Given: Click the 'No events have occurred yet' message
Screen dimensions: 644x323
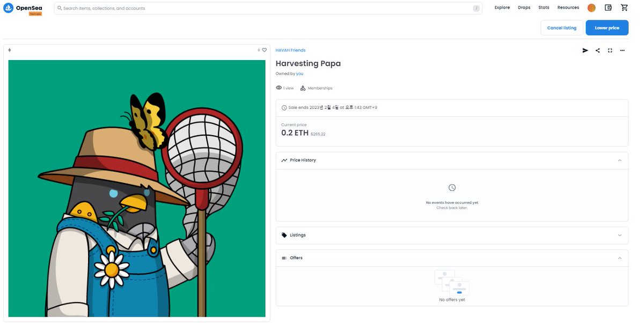Looking at the screenshot, I should (452, 203).
